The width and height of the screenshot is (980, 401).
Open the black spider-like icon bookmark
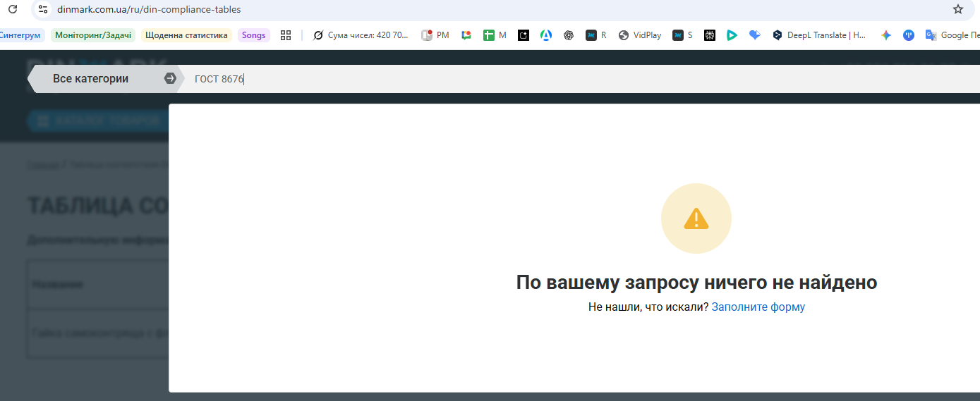[x=710, y=35]
